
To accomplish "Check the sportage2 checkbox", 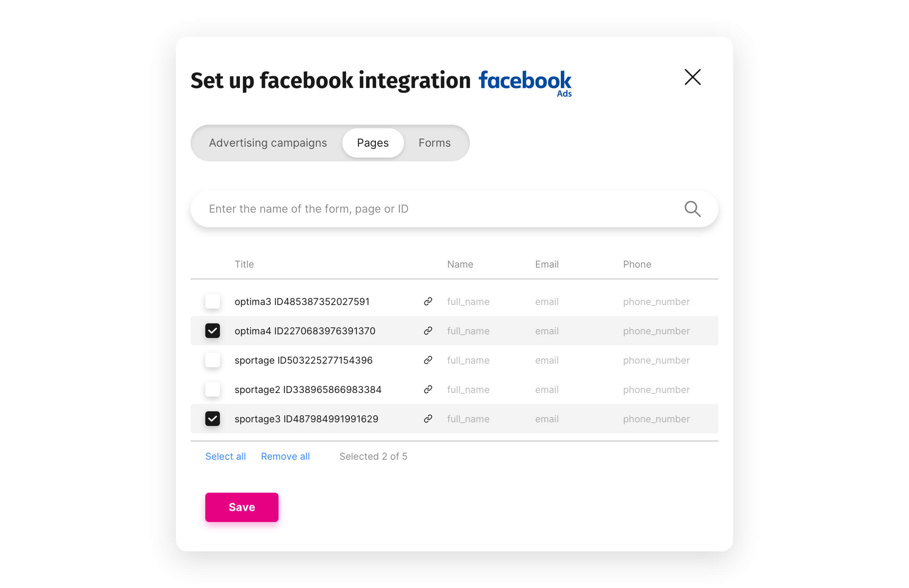I will (213, 389).
